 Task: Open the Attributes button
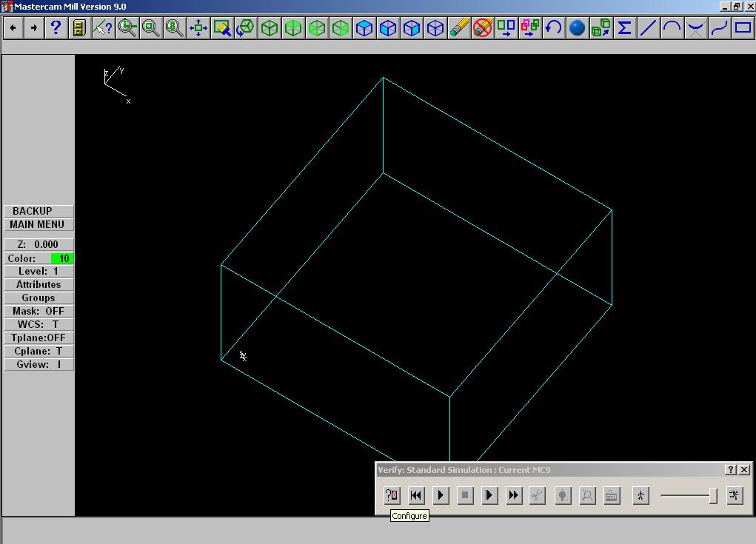tap(39, 284)
